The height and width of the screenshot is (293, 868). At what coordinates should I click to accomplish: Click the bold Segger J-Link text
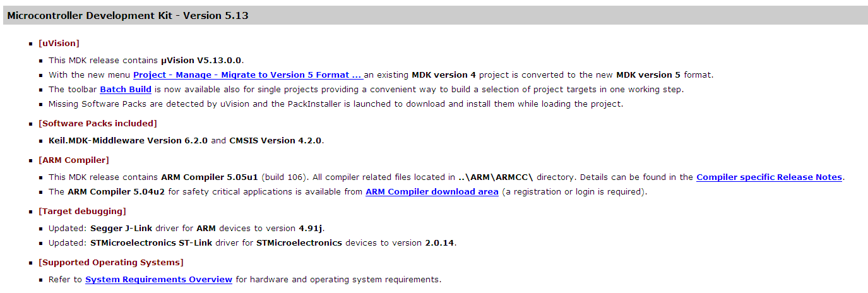pos(121,228)
